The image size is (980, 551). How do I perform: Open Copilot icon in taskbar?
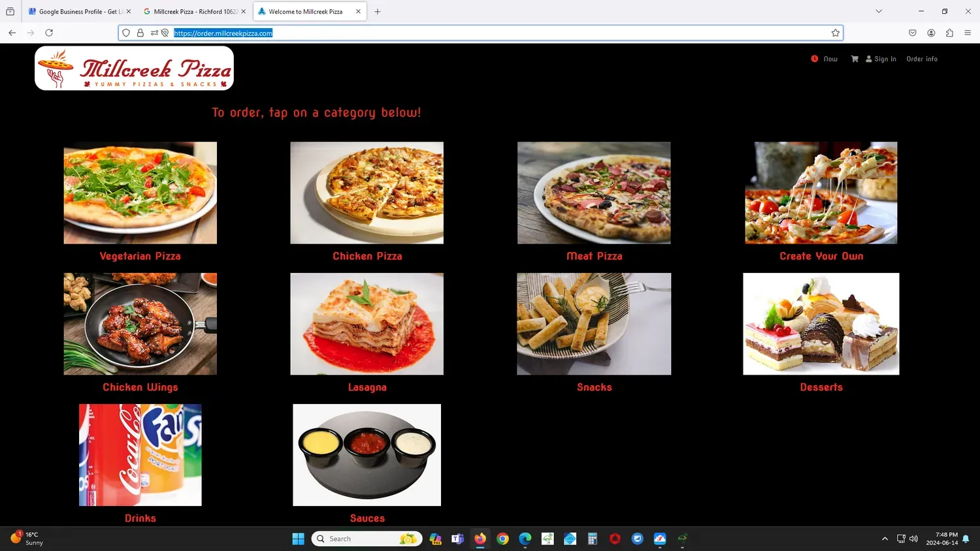(436, 539)
